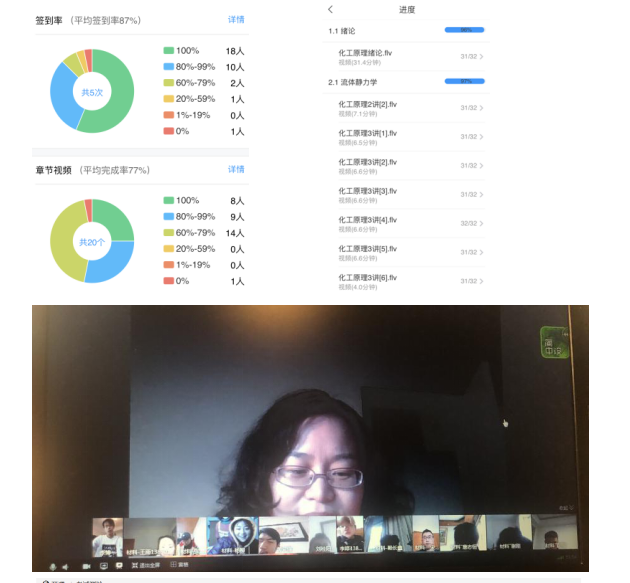Open the 化工原理3讲[6].flv video entry
The height and width of the screenshot is (583, 630).
point(368,280)
